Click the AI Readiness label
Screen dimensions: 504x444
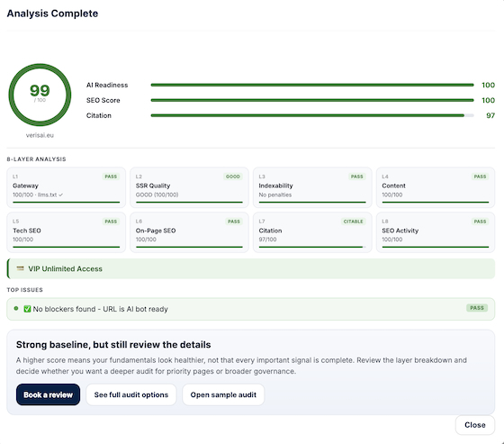pos(107,85)
